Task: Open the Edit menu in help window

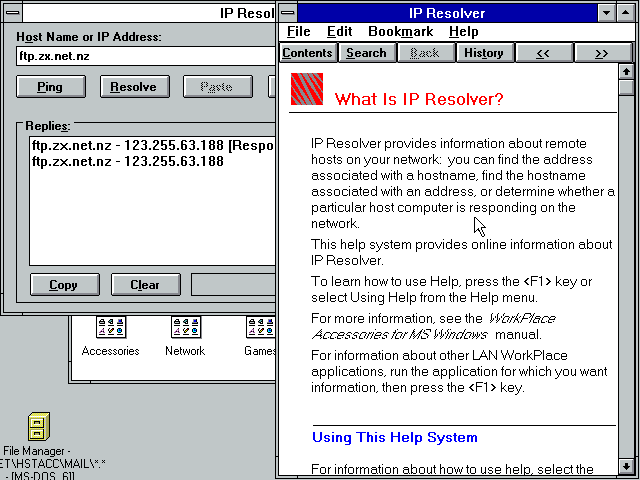Action: (340, 31)
